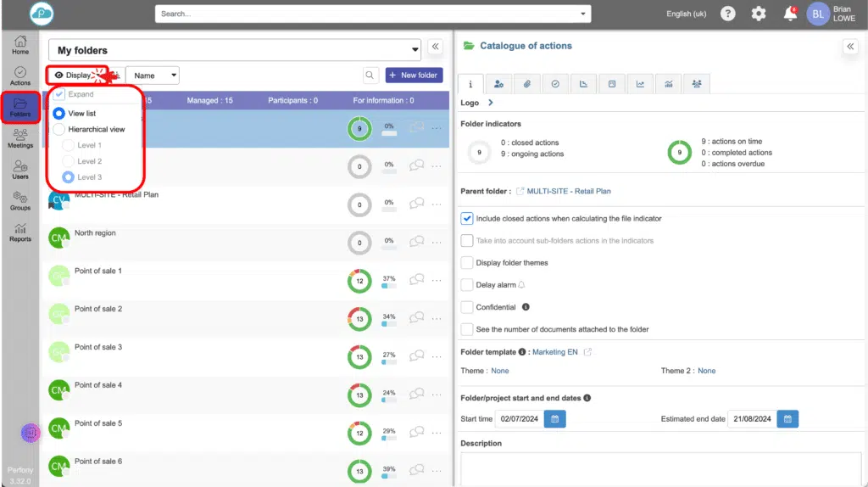Go to Reports in left sidebar
The width and height of the screenshot is (868, 487).
click(20, 232)
